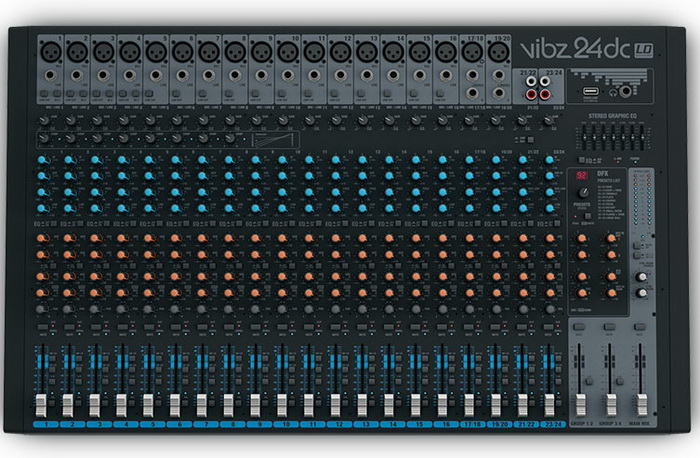Screen dimensions: 700x458
Task: Select the XLR mic input of channel 8
Action: coord(235,53)
